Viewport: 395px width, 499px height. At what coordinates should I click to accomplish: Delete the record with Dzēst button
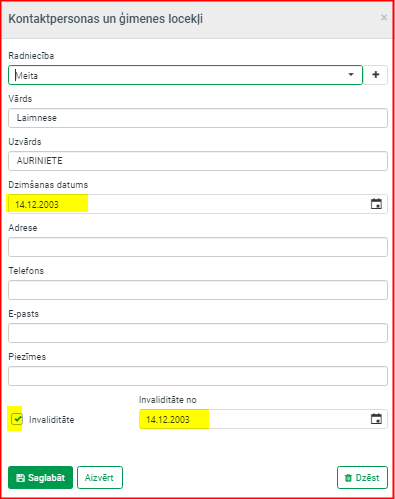pos(362,477)
